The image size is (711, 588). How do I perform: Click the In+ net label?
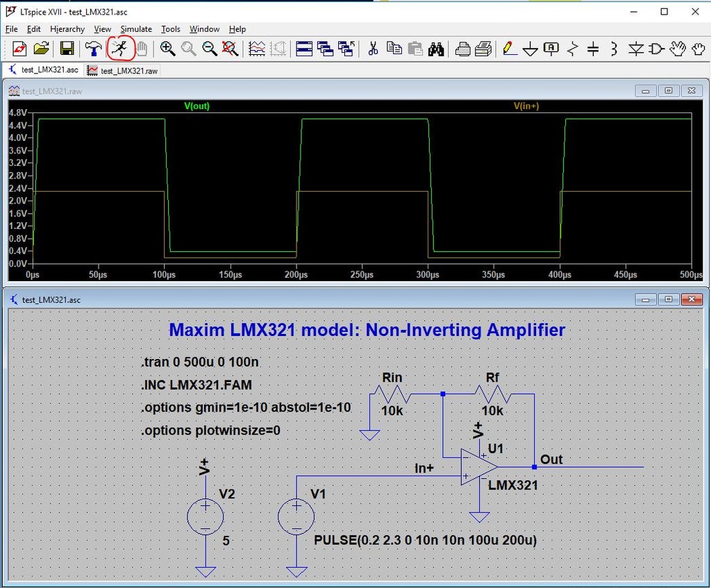click(x=424, y=468)
